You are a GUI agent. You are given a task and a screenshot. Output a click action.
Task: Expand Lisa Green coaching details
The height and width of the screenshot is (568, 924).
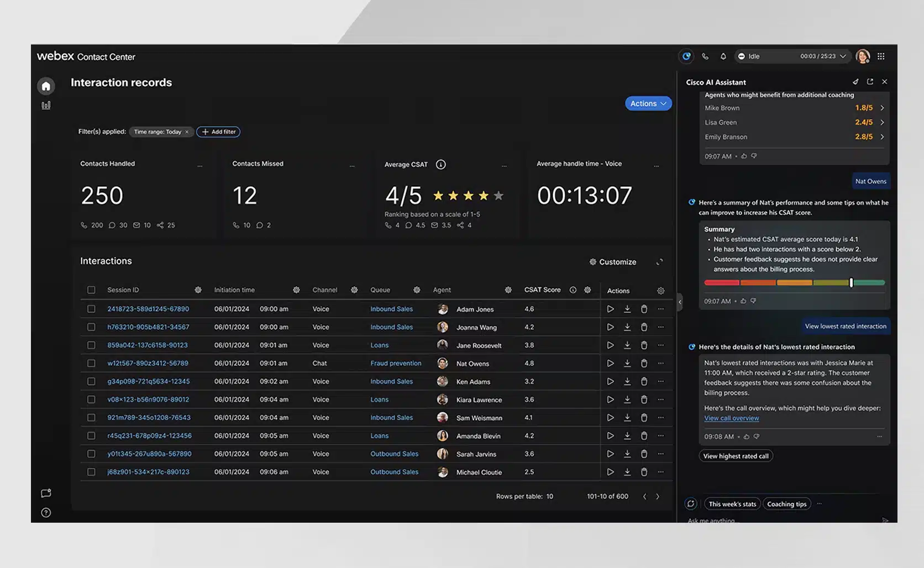point(882,123)
